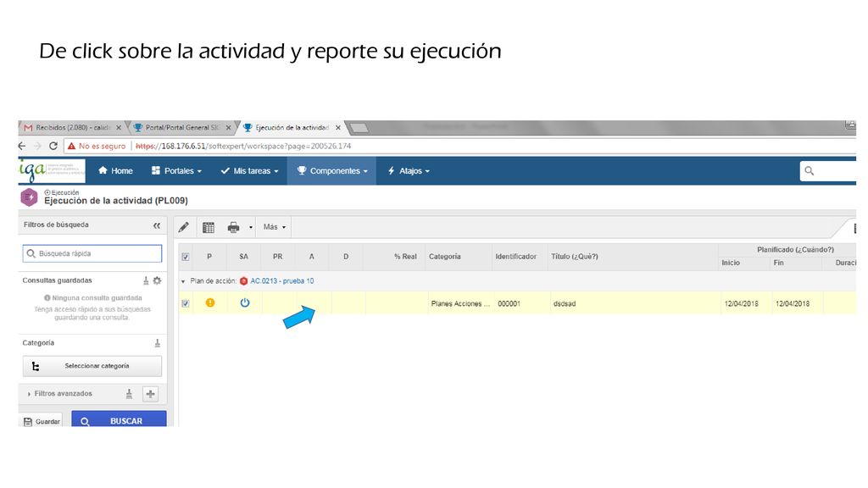The height and width of the screenshot is (488, 868).
Task: Open the print options dropdown arrow
Action: 250,227
